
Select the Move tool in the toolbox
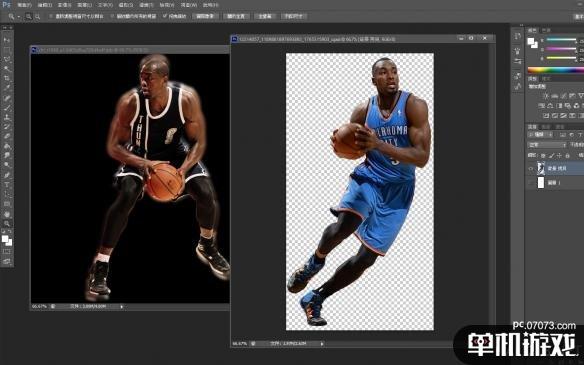(7, 40)
